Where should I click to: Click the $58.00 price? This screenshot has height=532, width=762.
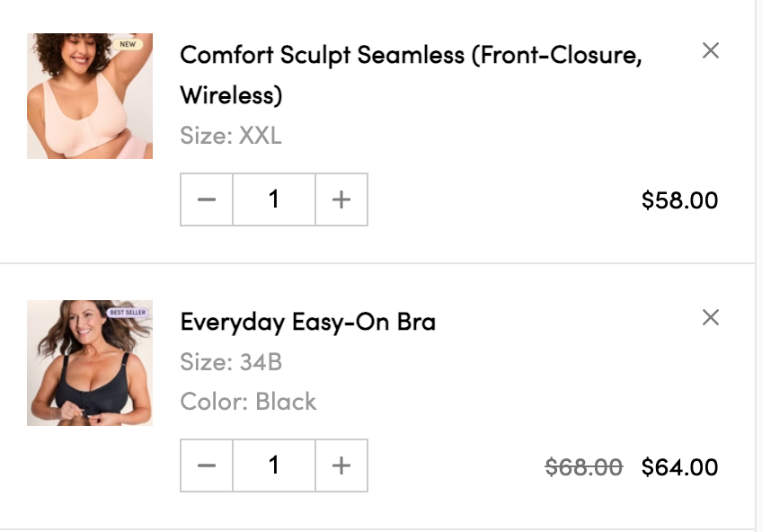pyautogui.click(x=680, y=200)
